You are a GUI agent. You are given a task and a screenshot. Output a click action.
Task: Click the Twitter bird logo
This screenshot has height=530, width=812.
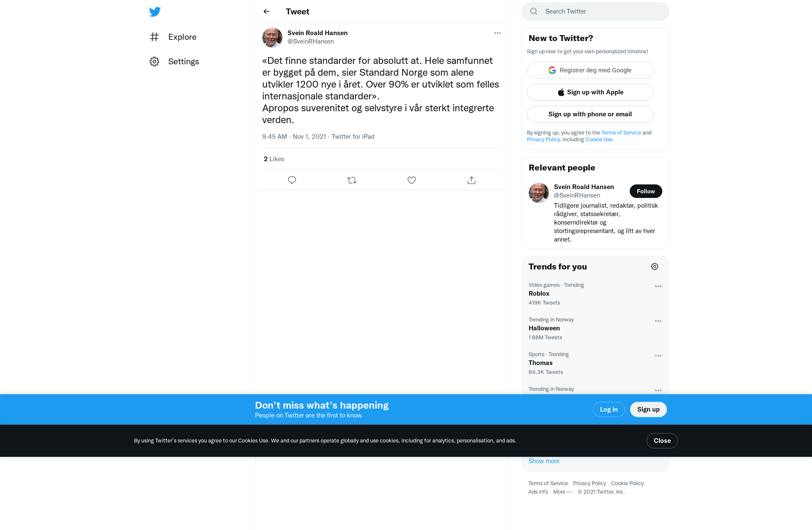point(155,11)
